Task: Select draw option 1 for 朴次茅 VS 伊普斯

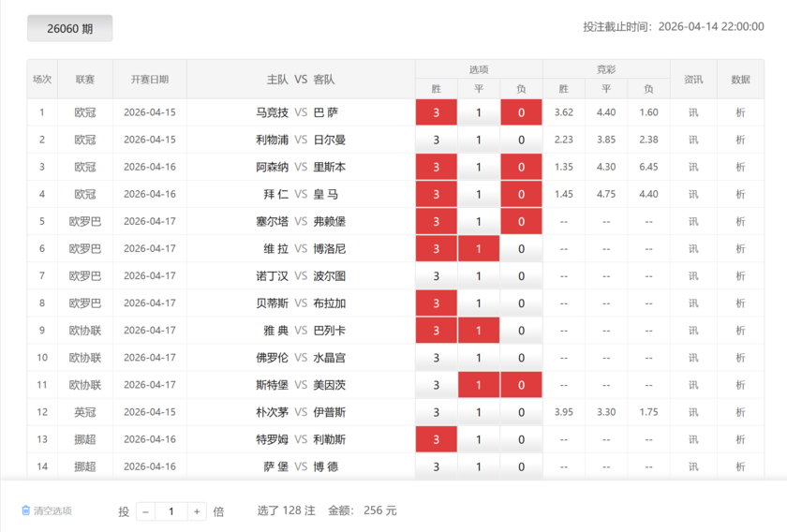Action: [479, 412]
